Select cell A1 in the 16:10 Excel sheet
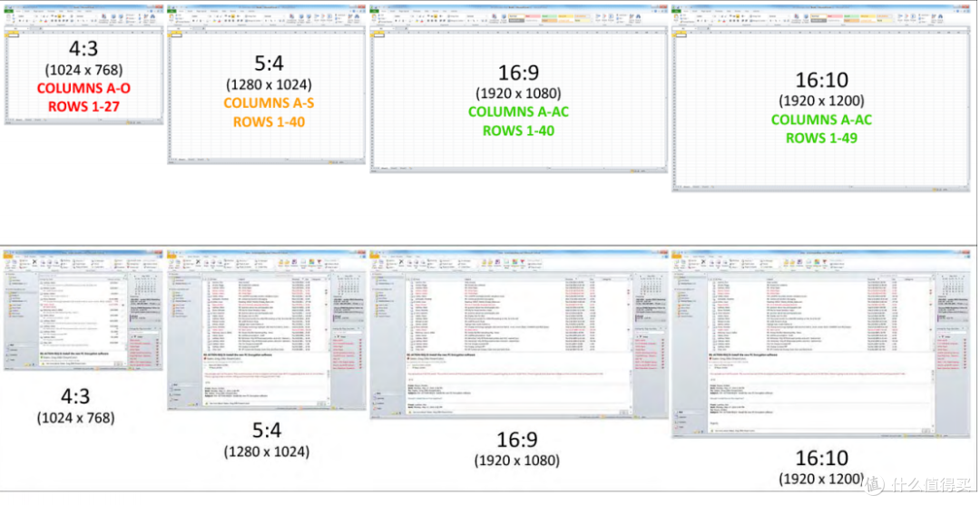This screenshot has width=980, height=505. point(681,35)
